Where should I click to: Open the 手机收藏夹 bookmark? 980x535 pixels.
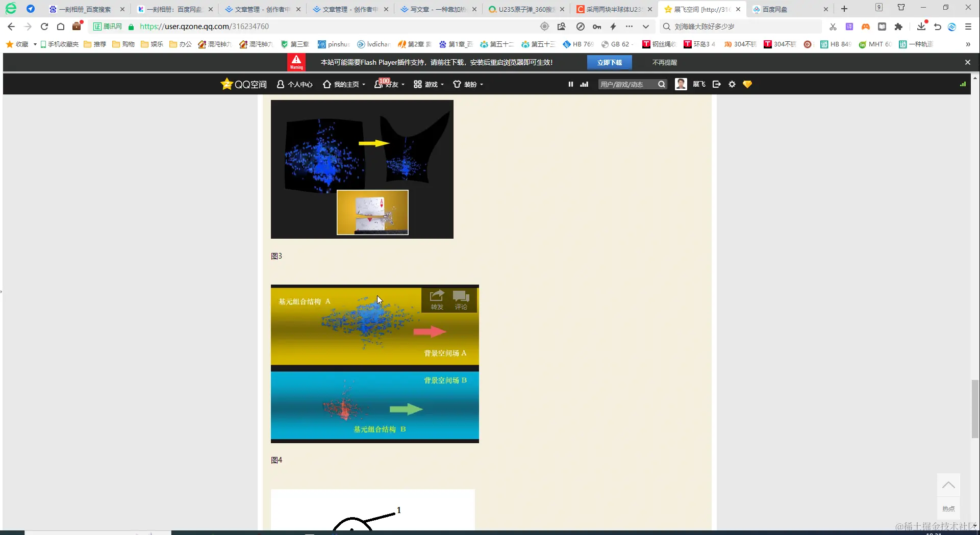(x=60, y=44)
